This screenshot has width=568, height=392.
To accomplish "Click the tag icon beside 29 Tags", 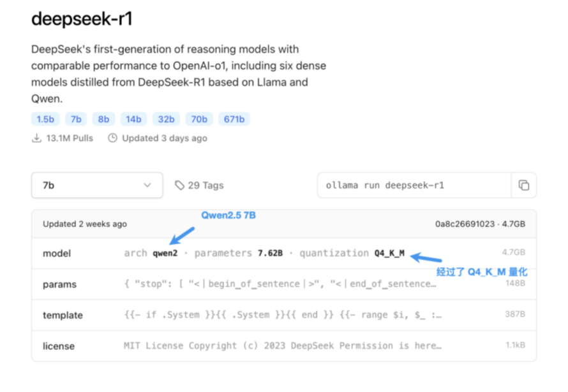I will [x=179, y=185].
